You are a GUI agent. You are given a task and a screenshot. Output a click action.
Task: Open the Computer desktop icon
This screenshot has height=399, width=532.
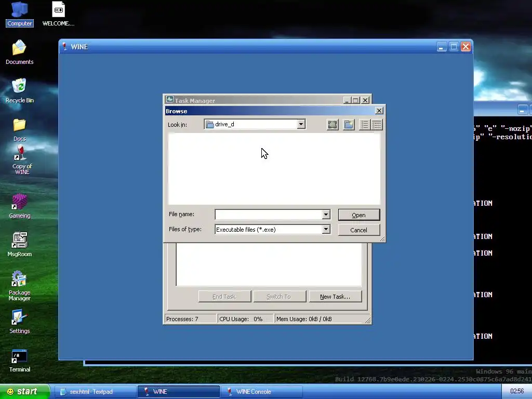point(19,14)
